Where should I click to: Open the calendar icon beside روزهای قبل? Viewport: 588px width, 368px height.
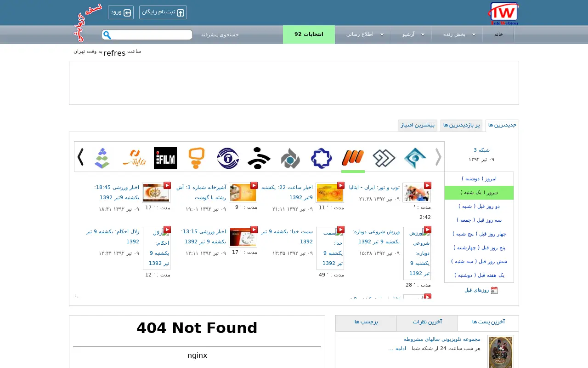click(x=494, y=290)
